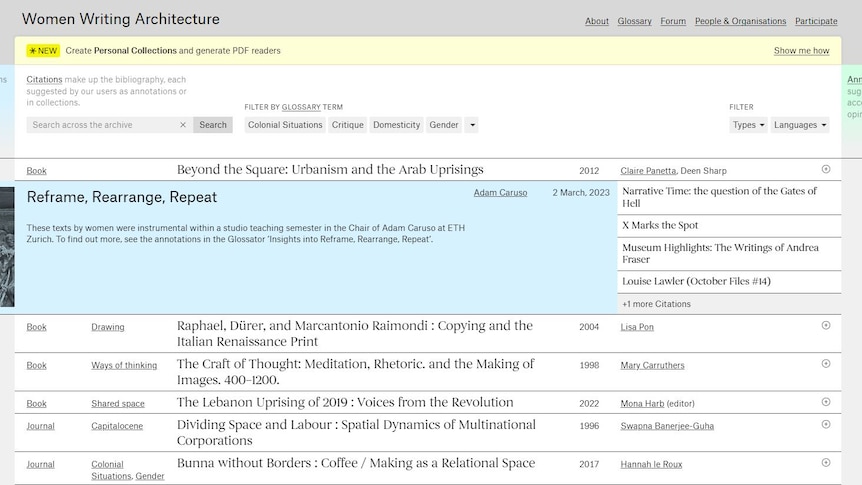The height and width of the screenshot is (485, 862).
Task: Click circle icon beside Swapna Banerjee-Guha entry
Action: click(x=826, y=424)
